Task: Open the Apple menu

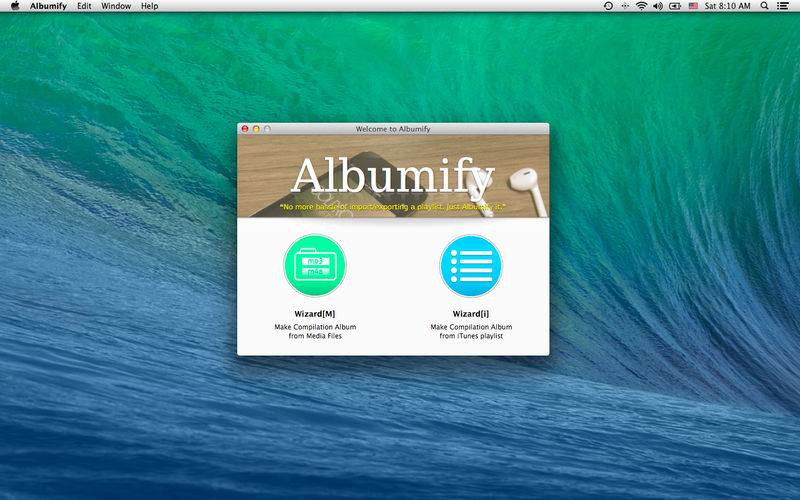Action: tap(15, 6)
